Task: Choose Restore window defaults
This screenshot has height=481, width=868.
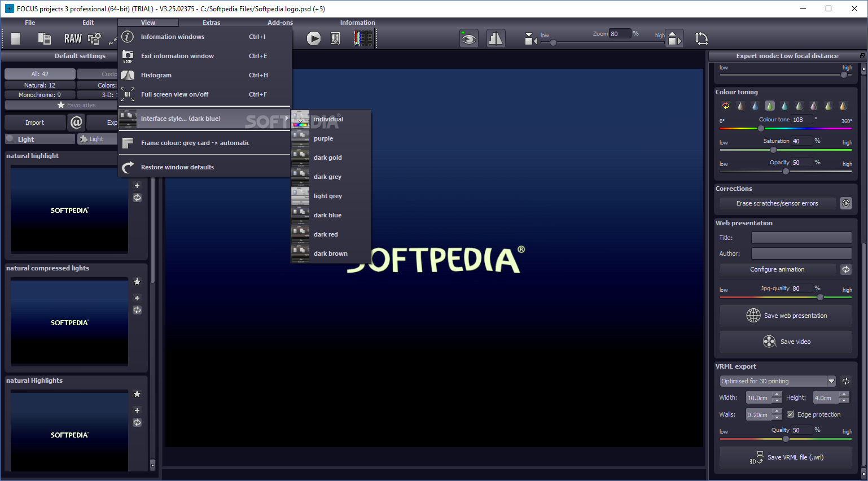Action: click(x=204, y=167)
